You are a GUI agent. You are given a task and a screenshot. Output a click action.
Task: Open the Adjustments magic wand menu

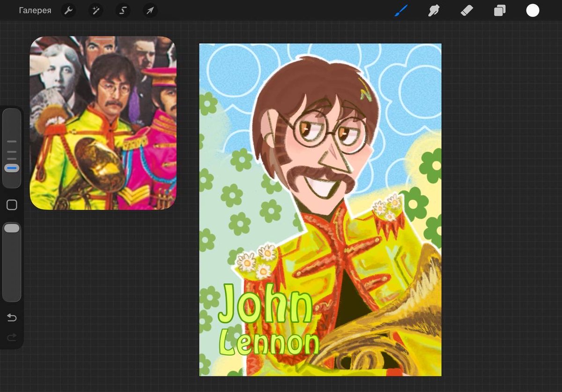96,10
